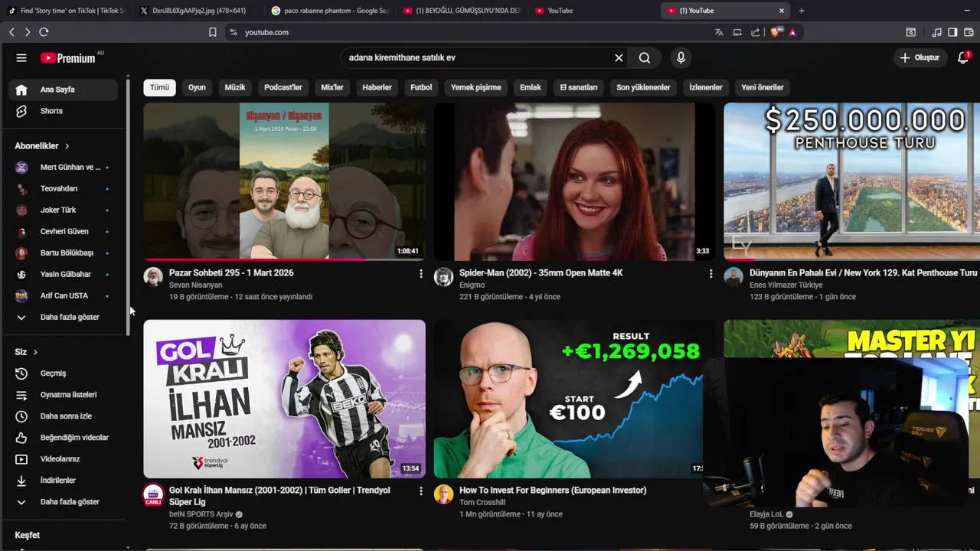This screenshot has height=551, width=980.
Task: Select the Yemek pişirme filter chip
Action: tap(476, 87)
